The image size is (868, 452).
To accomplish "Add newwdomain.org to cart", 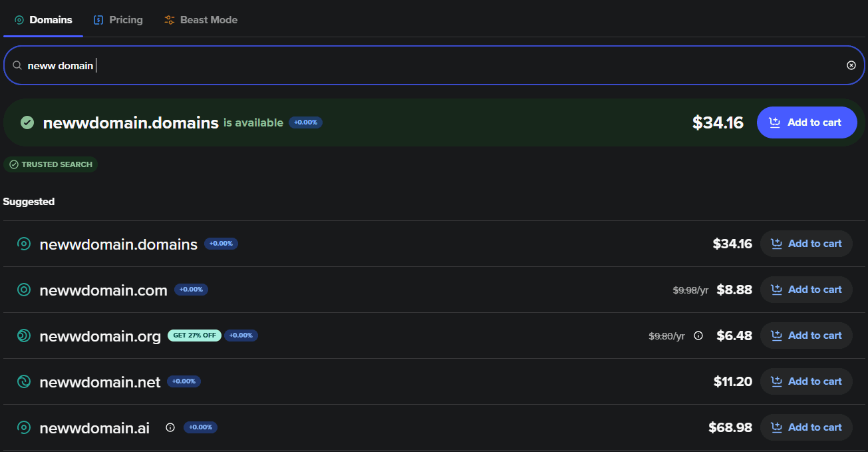I will [x=806, y=336].
